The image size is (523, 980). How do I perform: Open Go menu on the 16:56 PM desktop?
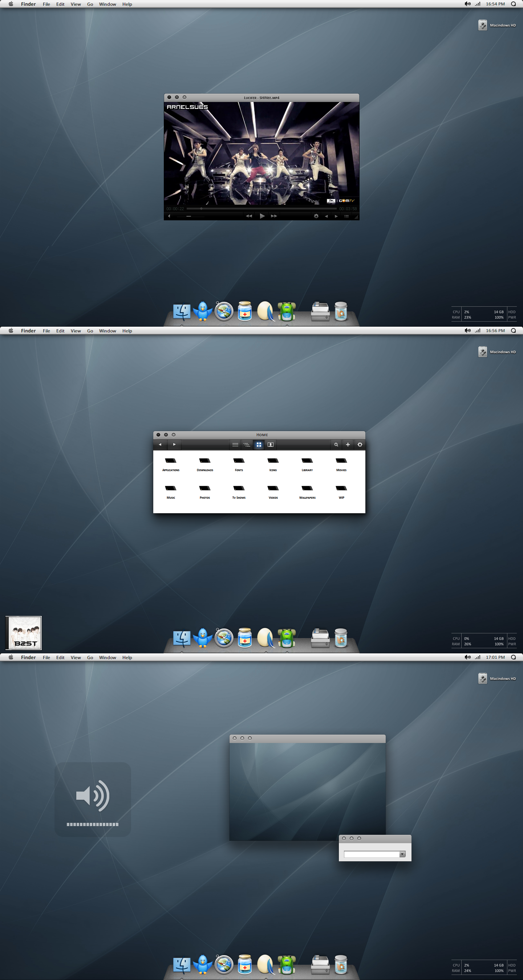coord(90,331)
